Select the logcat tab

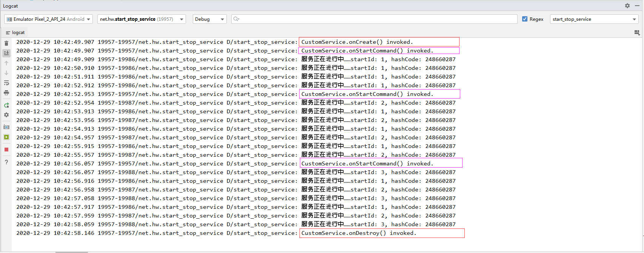(x=15, y=32)
